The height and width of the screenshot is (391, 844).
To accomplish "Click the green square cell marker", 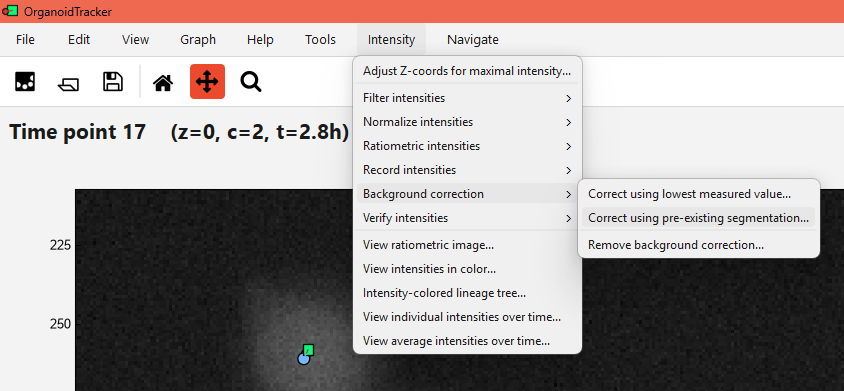I will [x=308, y=350].
